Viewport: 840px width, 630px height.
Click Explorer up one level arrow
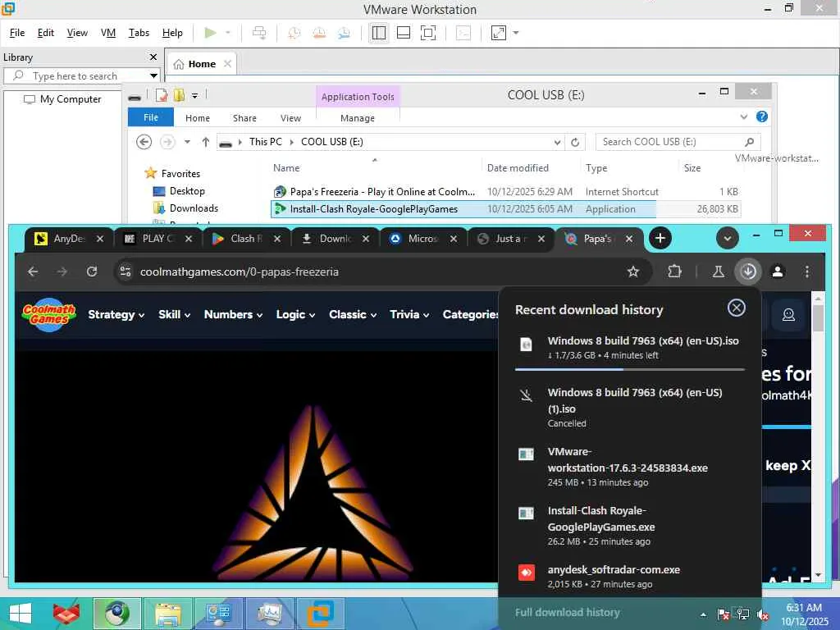pyautogui.click(x=206, y=142)
